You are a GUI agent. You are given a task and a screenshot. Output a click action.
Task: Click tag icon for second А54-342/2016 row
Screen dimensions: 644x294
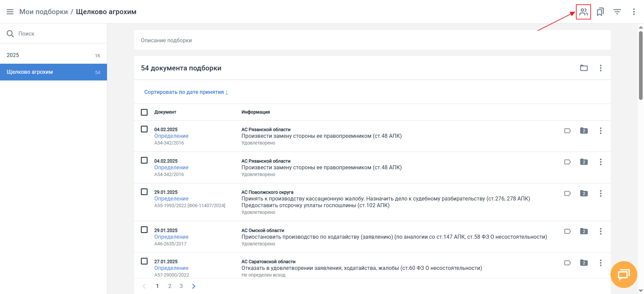[568, 162]
